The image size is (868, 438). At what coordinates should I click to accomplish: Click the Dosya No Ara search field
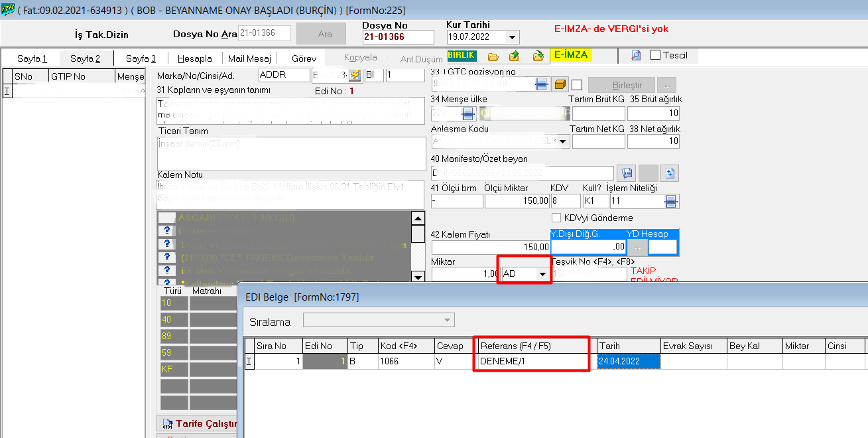(265, 33)
